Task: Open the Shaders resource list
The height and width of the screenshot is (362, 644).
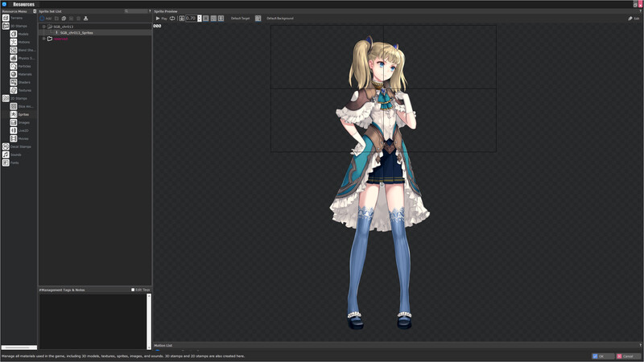Action: pos(20,82)
